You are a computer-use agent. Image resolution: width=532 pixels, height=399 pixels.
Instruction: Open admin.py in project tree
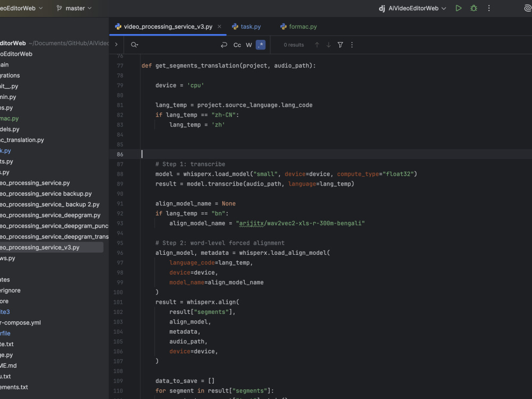click(8, 97)
